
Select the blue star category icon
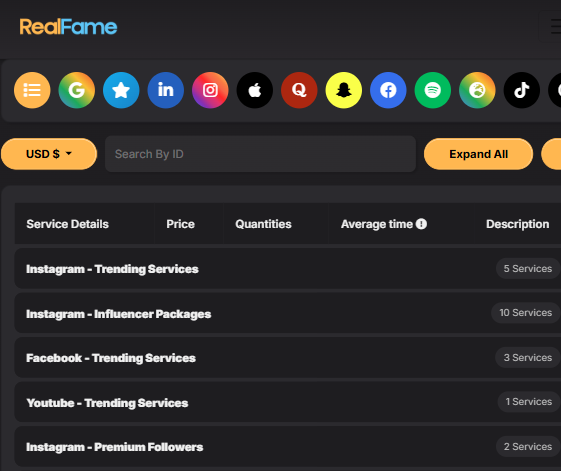coord(121,90)
